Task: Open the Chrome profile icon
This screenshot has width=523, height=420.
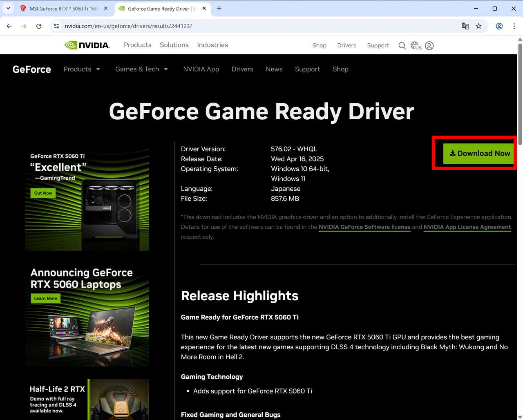Action: coord(499,26)
